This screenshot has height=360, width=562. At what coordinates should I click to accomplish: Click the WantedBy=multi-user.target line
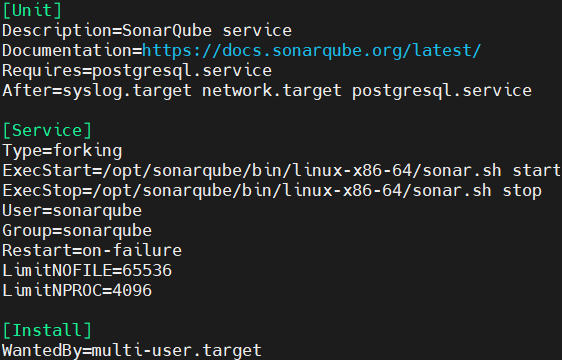coord(132,351)
